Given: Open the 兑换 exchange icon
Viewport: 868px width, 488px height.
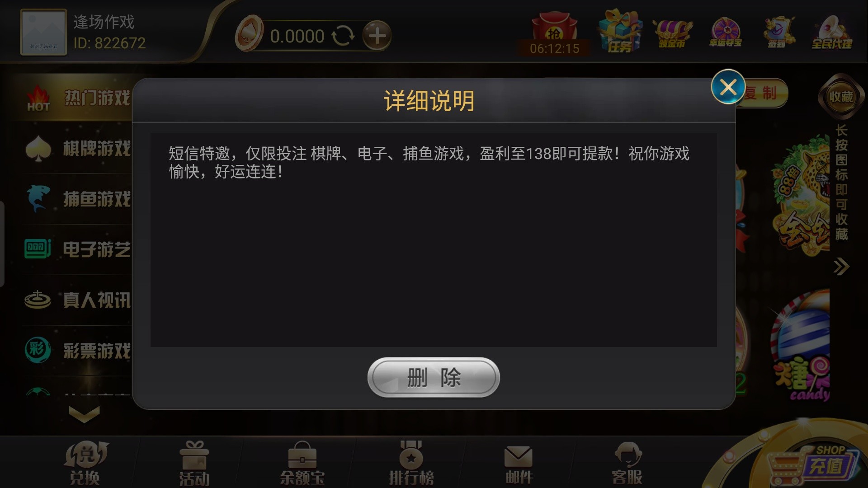Looking at the screenshot, I should [x=85, y=463].
